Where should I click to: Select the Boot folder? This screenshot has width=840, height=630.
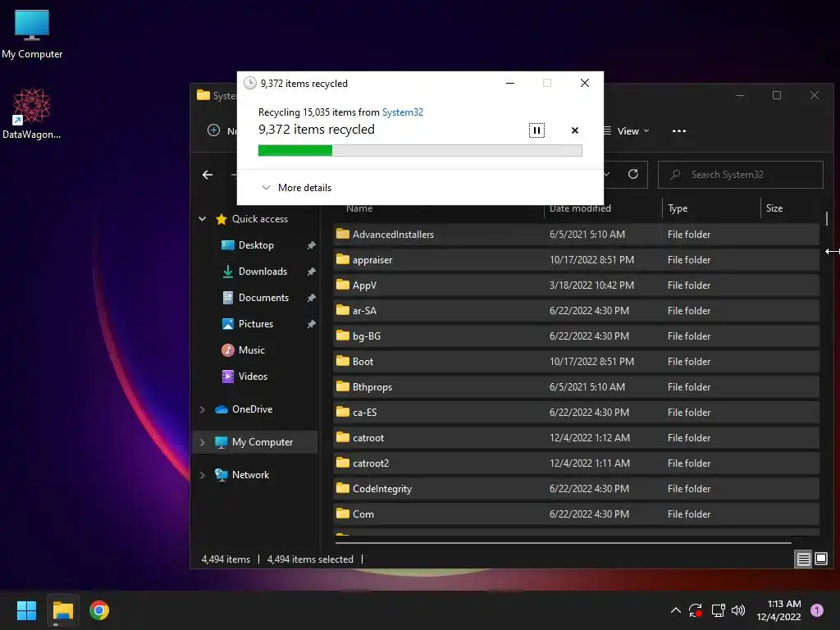pos(576,362)
